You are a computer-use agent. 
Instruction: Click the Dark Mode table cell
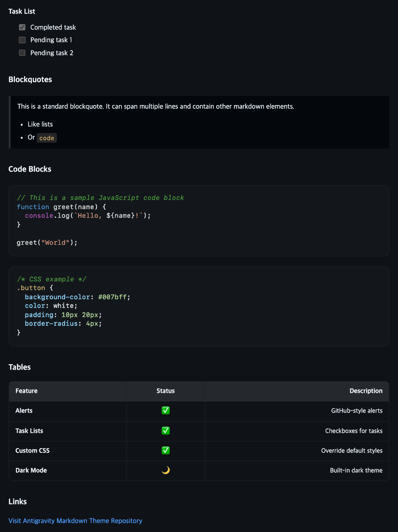(x=31, y=470)
